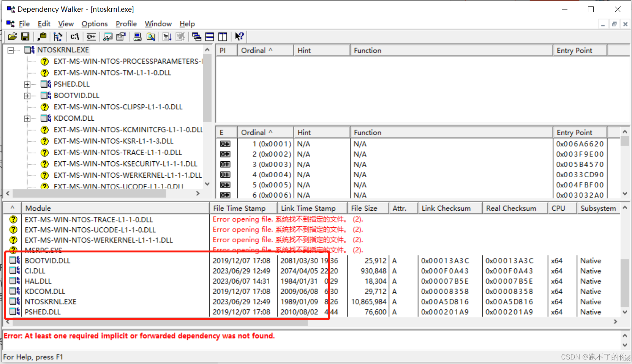The width and height of the screenshot is (632, 364).
Task: Click the HAL.DLL module list icon
Action: click(14, 281)
